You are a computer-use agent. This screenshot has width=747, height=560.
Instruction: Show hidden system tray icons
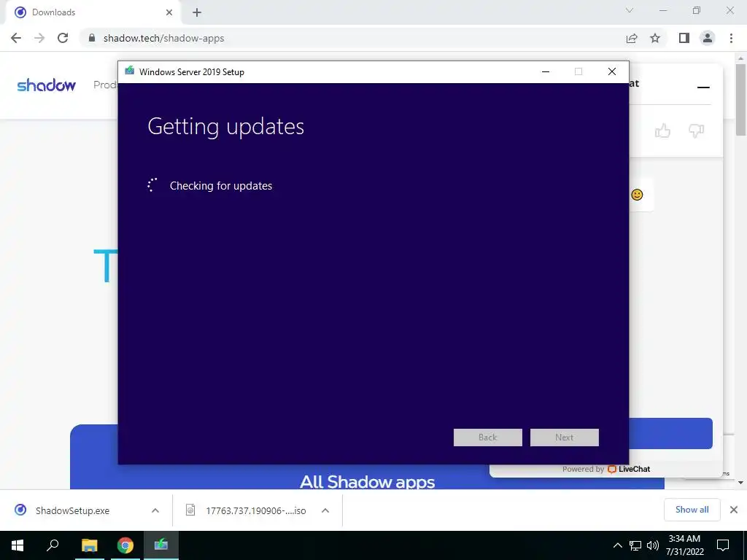click(x=617, y=545)
